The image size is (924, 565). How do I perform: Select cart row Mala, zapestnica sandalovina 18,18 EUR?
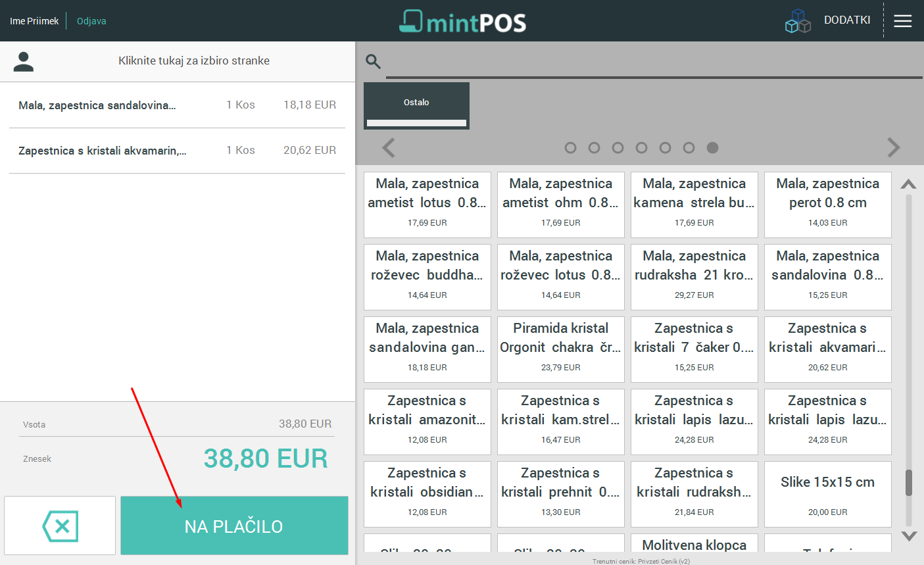tap(177, 105)
